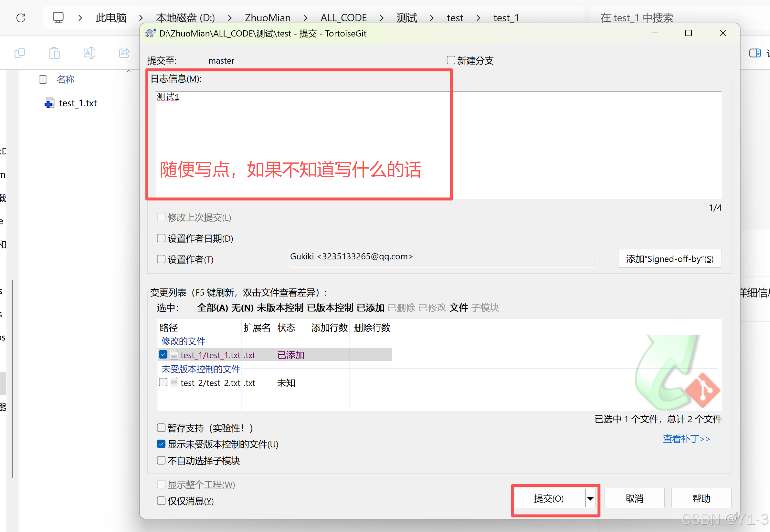
Task: Click the details pane icon at right
Action: (755, 53)
